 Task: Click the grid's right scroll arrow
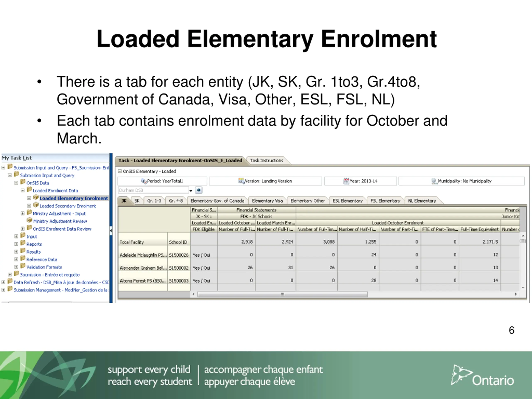[x=516, y=294]
